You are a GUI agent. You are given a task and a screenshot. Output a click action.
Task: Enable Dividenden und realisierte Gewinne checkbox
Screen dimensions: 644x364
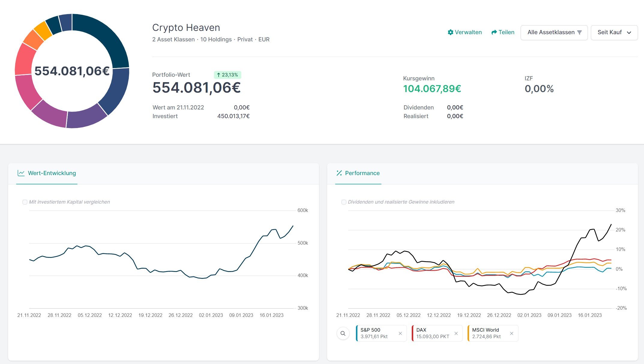click(344, 202)
